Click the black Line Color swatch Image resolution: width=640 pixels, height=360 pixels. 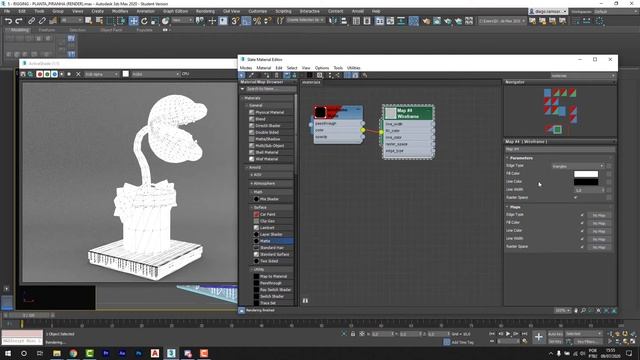coord(586,182)
